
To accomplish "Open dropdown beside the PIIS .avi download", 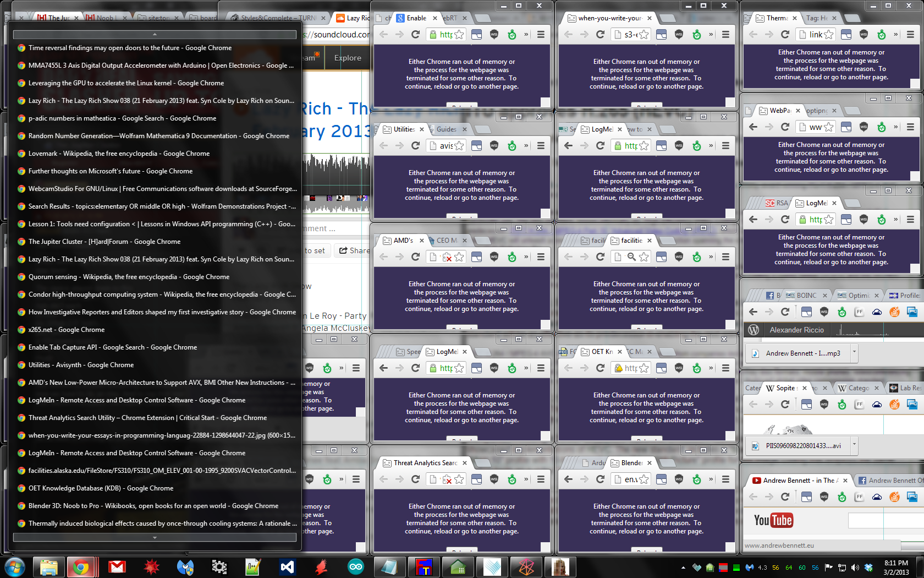I will point(854,445).
